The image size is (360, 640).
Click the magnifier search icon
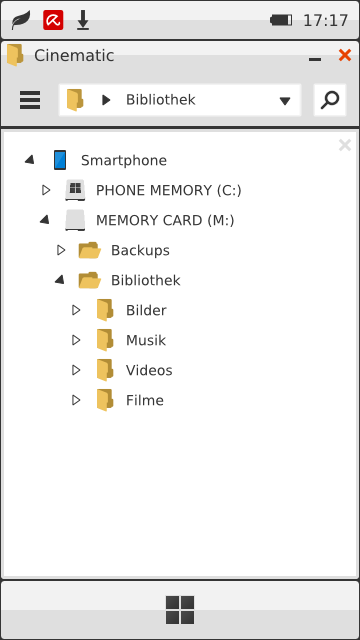coord(330,100)
